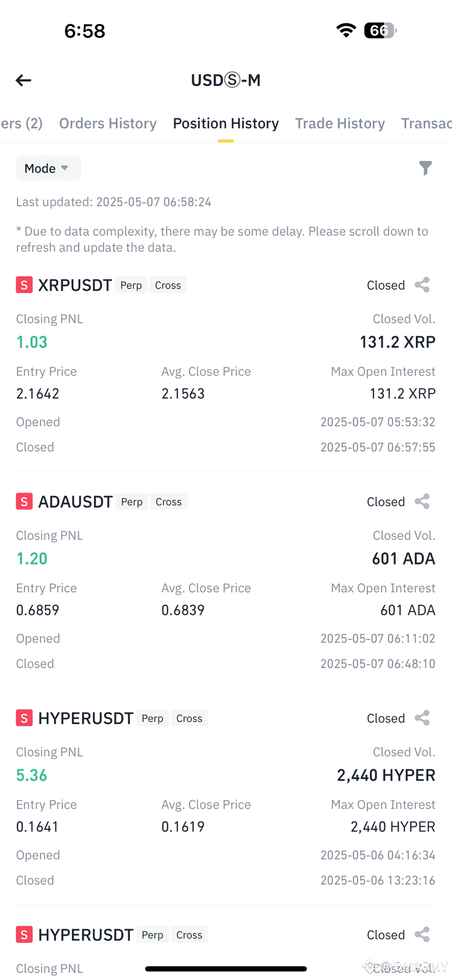Check the Wi-Fi status icon
The width and height of the screenshot is (452, 980).
click(346, 31)
